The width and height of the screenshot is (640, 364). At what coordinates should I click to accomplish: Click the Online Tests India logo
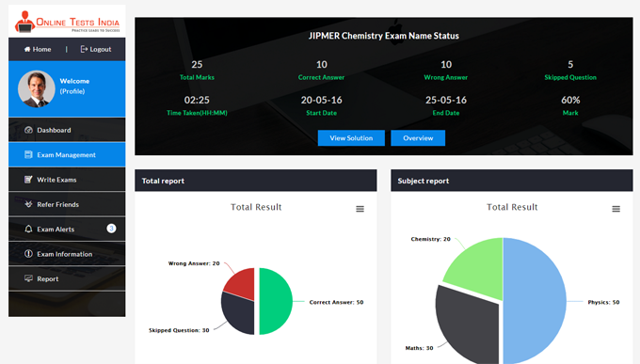67,22
